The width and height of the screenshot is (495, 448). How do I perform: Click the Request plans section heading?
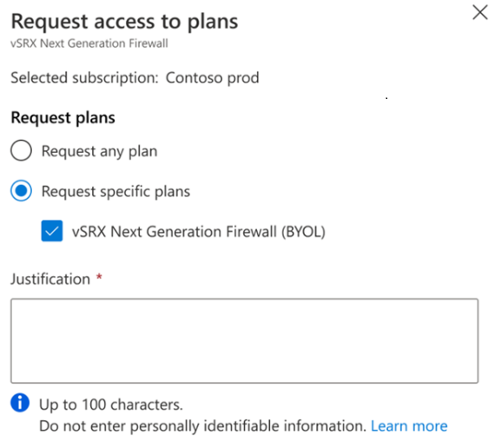[x=63, y=118]
